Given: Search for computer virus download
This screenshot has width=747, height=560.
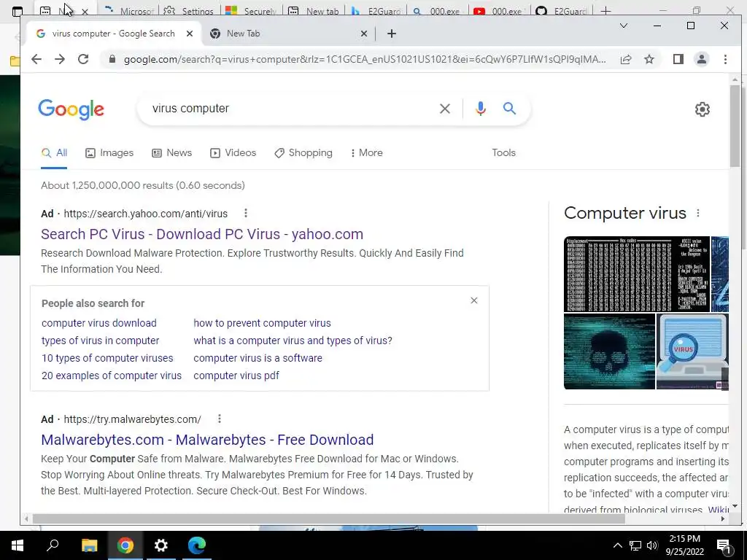Looking at the screenshot, I should (x=99, y=323).
